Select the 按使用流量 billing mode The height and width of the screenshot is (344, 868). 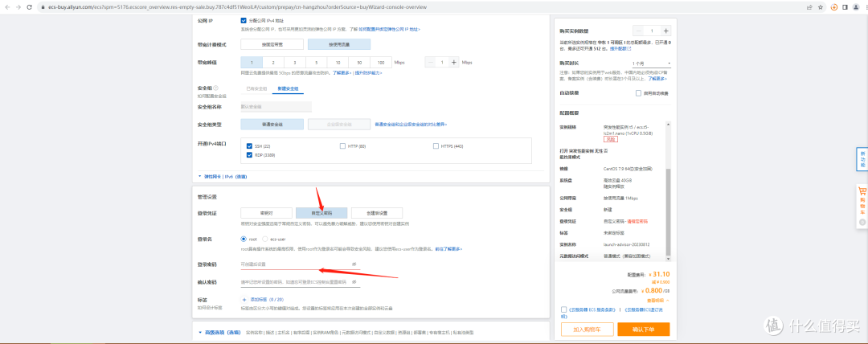click(339, 44)
